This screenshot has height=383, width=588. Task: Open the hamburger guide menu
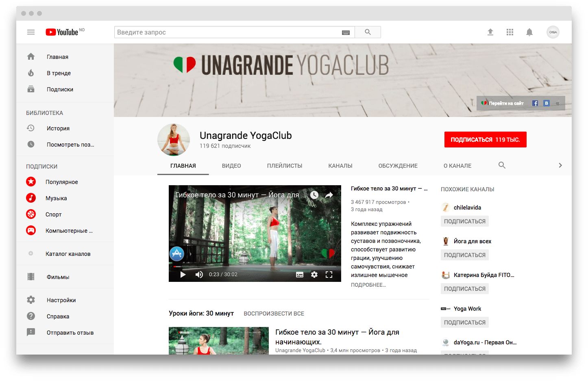point(31,32)
